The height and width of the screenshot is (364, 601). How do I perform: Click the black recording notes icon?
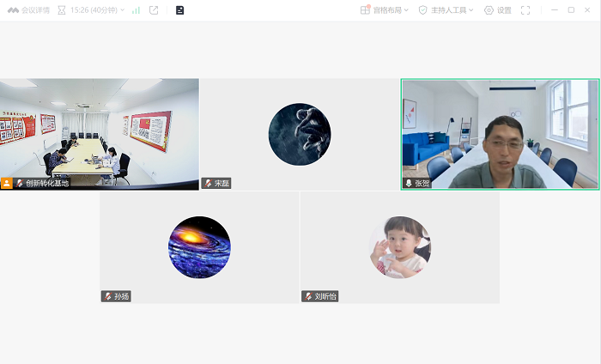179,10
